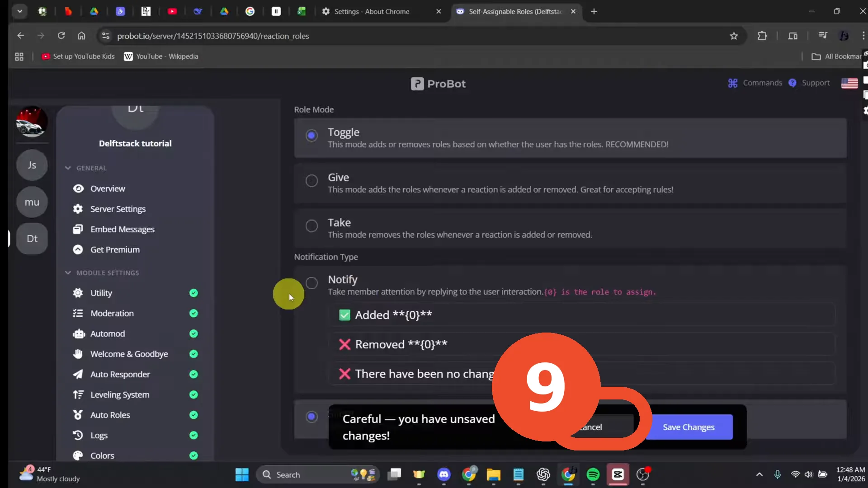This screenshot has width=868, height=488.
Task: Click the ProBot logo
Action: point(438,84)
